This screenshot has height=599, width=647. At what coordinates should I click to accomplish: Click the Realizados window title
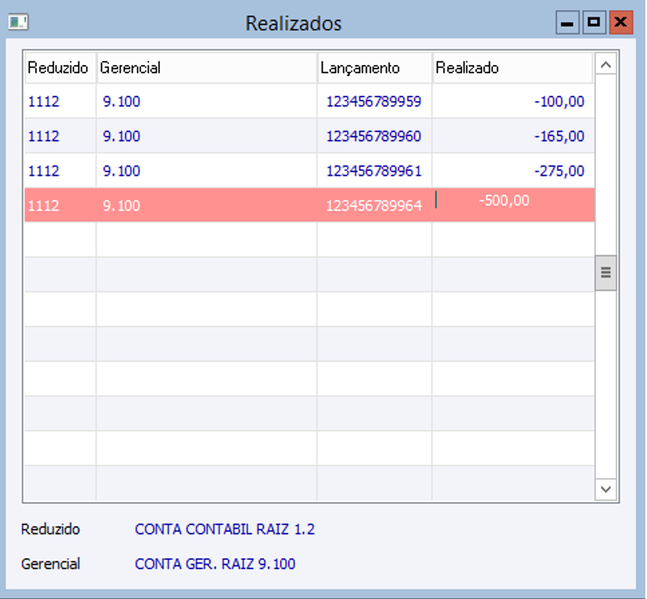294,23
